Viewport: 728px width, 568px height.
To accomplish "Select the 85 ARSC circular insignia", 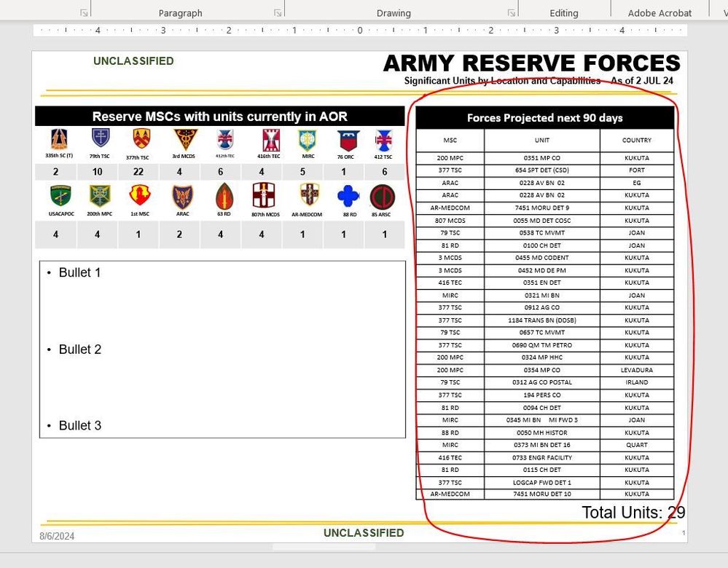I will [382, 197].
